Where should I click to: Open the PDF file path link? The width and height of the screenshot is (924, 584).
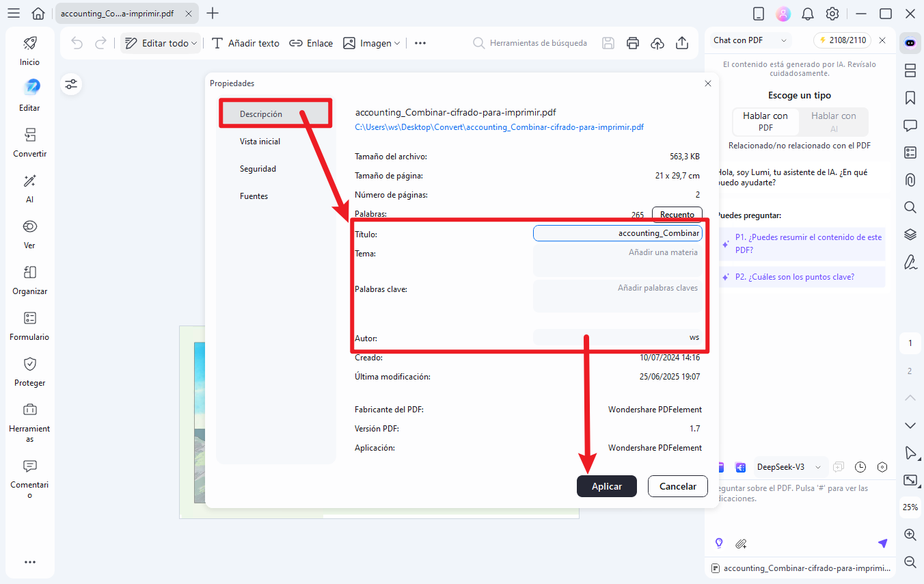pyautogui.click(x=499, y=127)
